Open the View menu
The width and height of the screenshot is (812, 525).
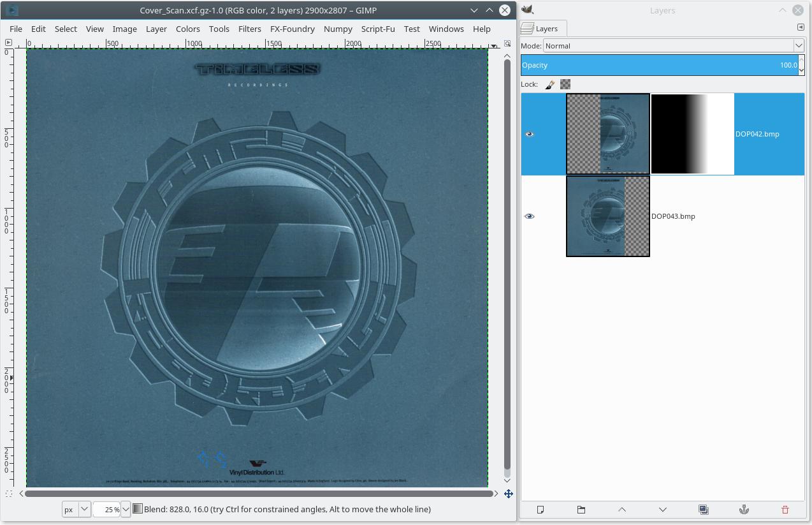coord(94,29)
